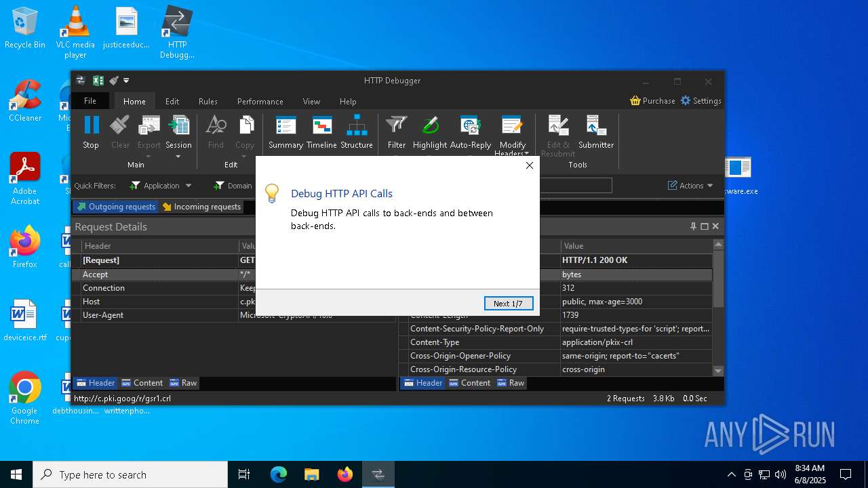Image resolution: width=868 pixels, height=488 pixels.
Task: Expand Application quick filter dropdown
Action: point(189,186)
